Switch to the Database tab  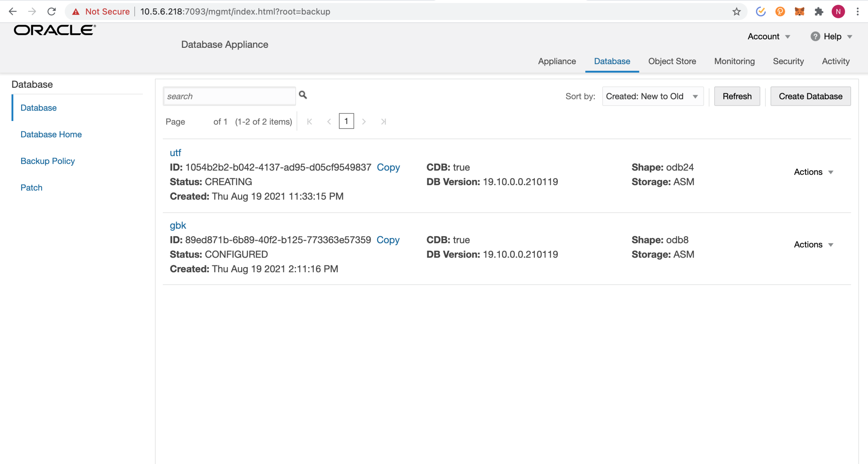(612, 61)
